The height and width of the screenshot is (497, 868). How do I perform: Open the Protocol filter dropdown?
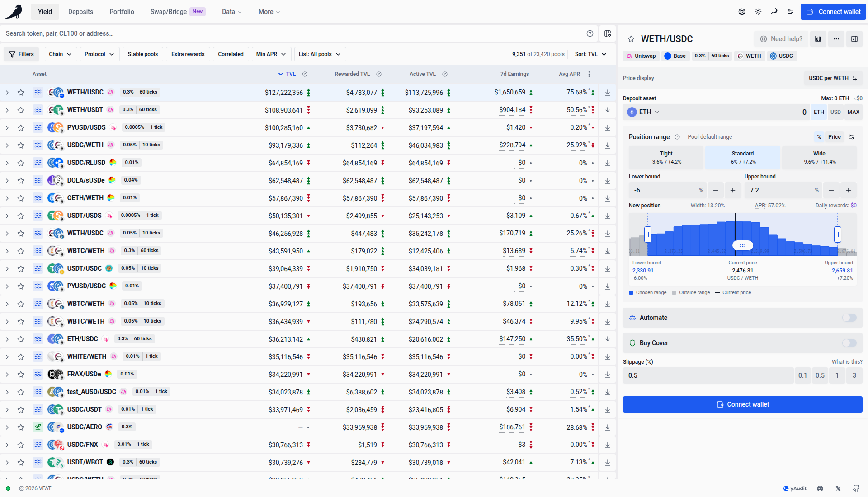click(99, 54)
